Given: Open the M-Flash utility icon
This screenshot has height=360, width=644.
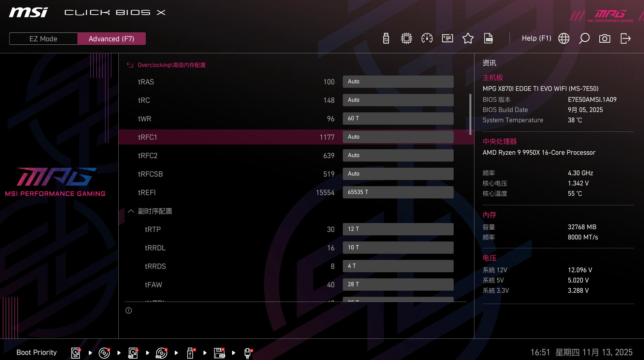Looking at the screenshot, I should click(x=386, y=38).
